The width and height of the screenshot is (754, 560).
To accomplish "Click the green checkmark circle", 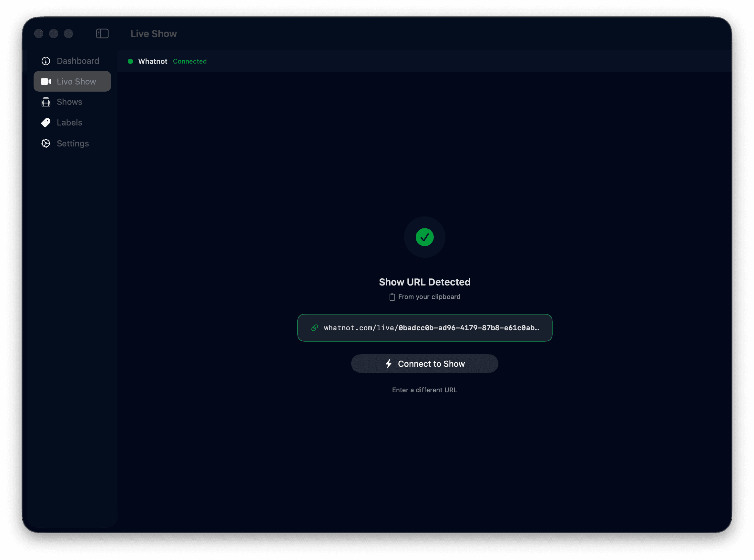I will pyautogui.click(x=424, y=237).
